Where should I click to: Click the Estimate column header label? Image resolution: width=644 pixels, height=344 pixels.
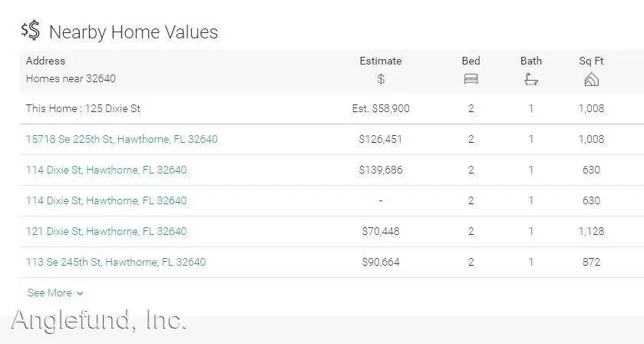pyautogui.click(x=381, y=61)
